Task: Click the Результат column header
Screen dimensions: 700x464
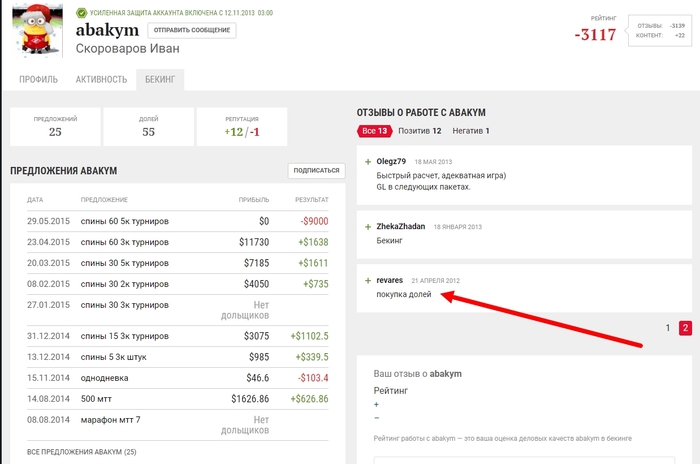Action: [x=312, y=200]
